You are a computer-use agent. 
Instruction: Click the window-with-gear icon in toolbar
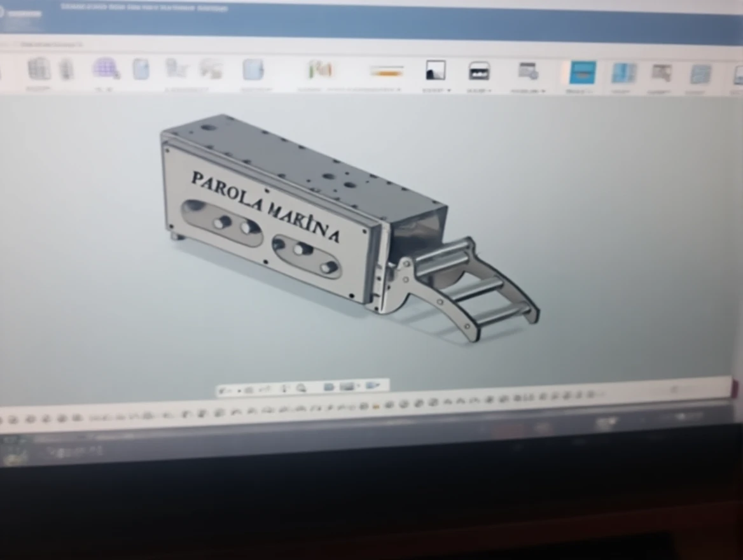528,71
